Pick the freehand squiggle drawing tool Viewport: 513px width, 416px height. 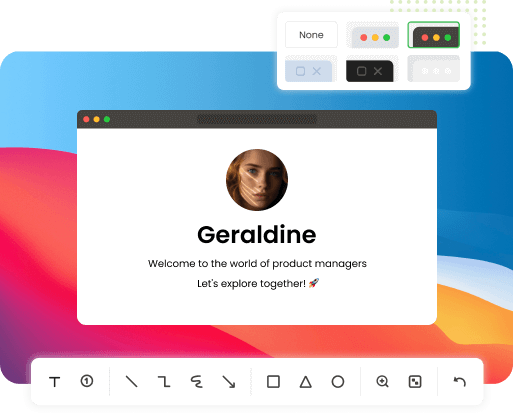pos(197,382)
